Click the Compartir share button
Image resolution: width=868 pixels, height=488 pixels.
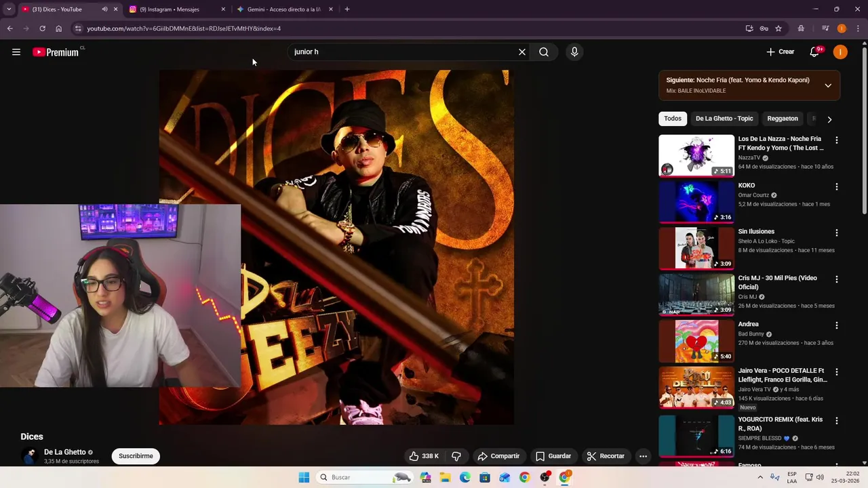(x=498, y=456)
